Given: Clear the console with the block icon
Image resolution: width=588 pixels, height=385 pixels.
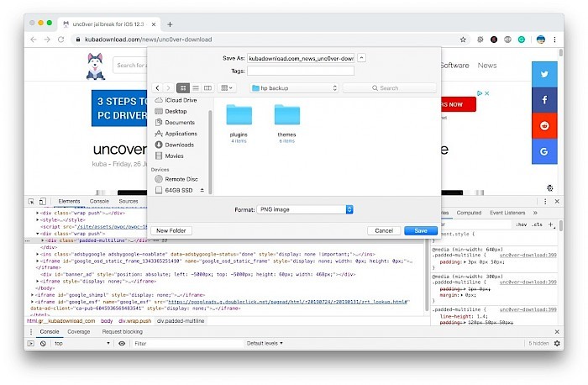Looking at the screenshot, I should [x=43, y=343].
